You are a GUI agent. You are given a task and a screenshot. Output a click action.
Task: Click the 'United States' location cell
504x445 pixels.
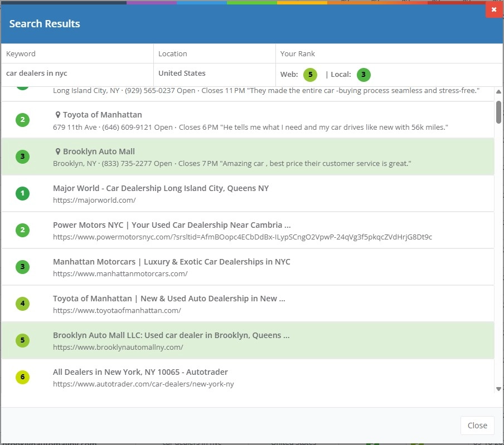coord(215,74)
